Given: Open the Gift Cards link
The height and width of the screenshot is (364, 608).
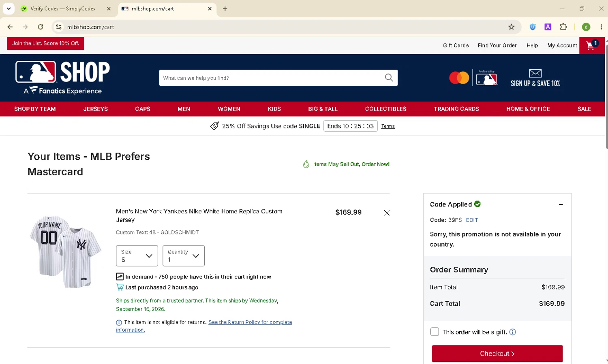Looking at the screenshot, I should tap(456, 45).
